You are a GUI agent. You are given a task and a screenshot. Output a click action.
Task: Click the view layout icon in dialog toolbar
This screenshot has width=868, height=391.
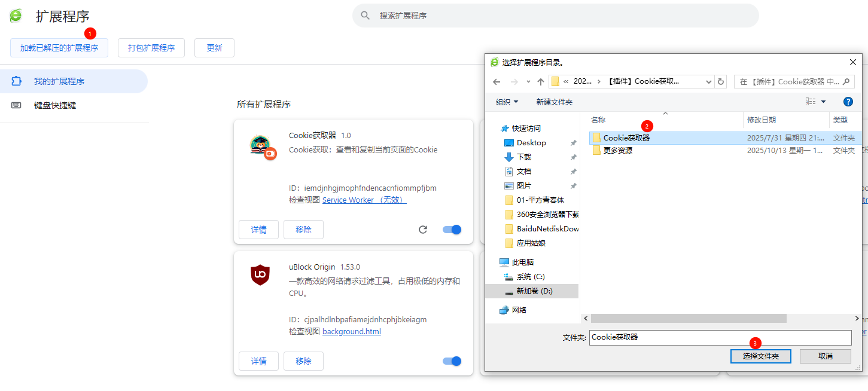[x=810, y=102]
